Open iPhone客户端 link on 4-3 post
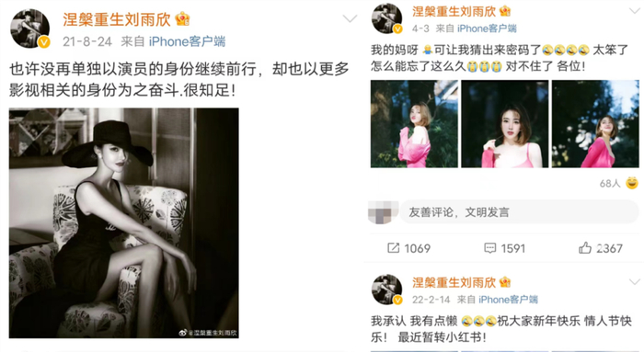Screen dimensions: 644x352 click(487, 28)
